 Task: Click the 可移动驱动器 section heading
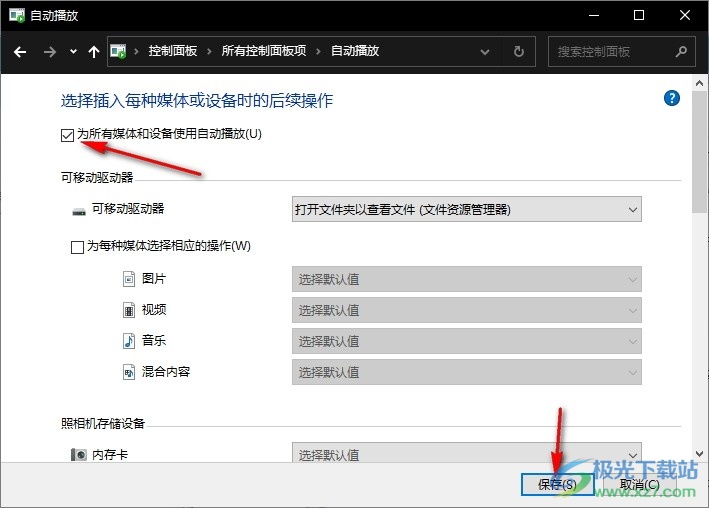[97, 177]
